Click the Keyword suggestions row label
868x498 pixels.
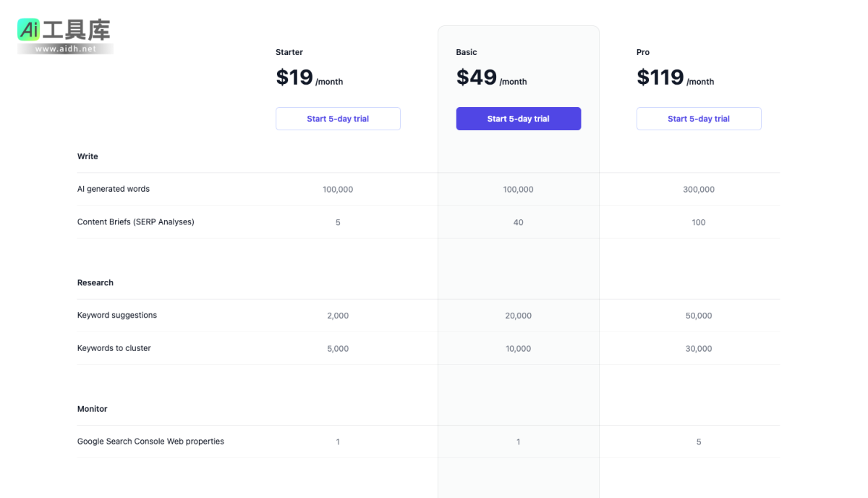(x=117, y=316)
